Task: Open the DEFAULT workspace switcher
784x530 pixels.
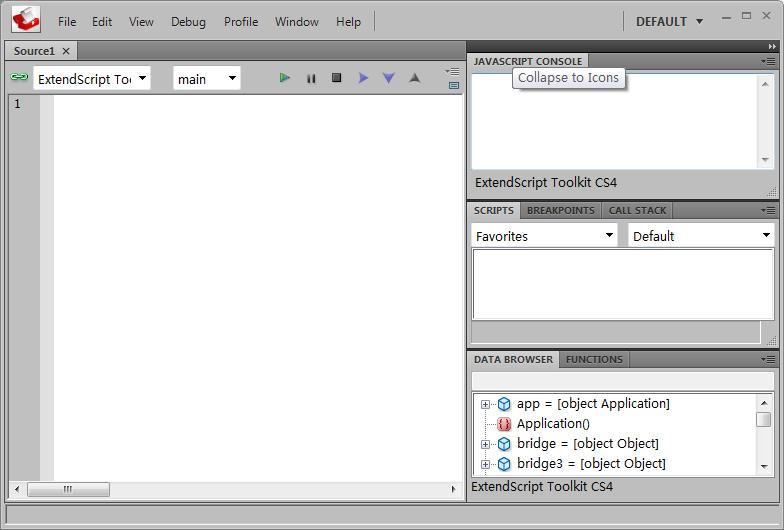Action: pos(669,21)
